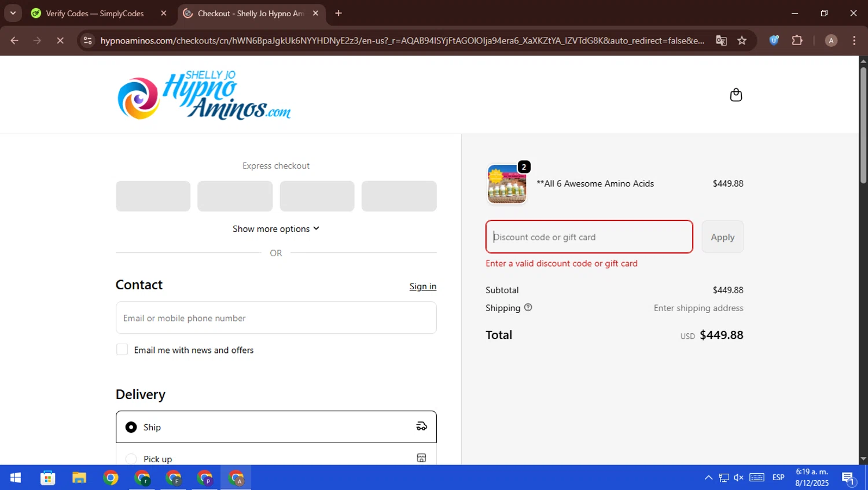Switch to the Verify Codes SimplyCodes tab

[95, 13]
